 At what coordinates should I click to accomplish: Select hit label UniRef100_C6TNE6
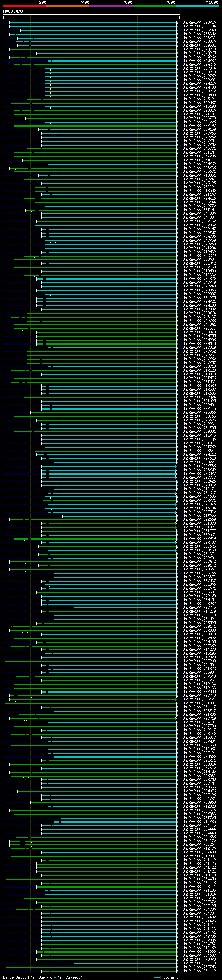pos(199,378)
